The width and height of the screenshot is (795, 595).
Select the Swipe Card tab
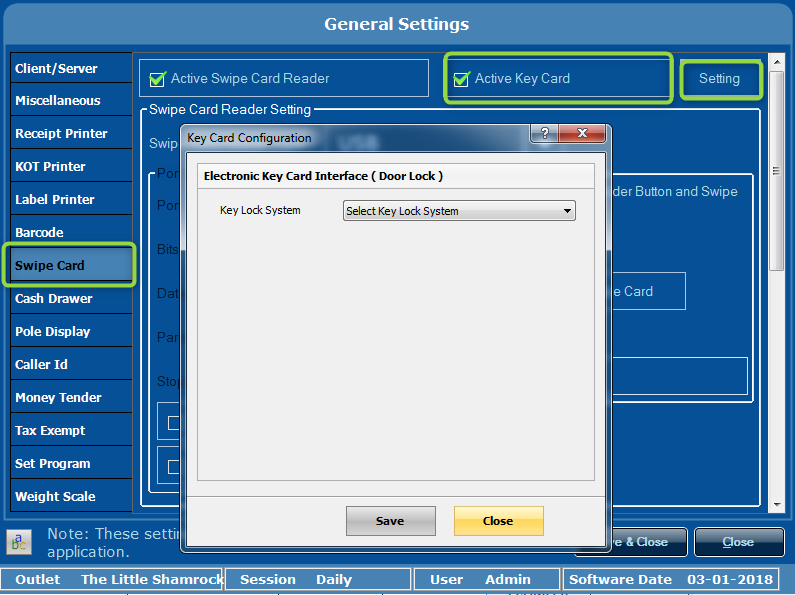pyautogui.click(x=71, y=265)
